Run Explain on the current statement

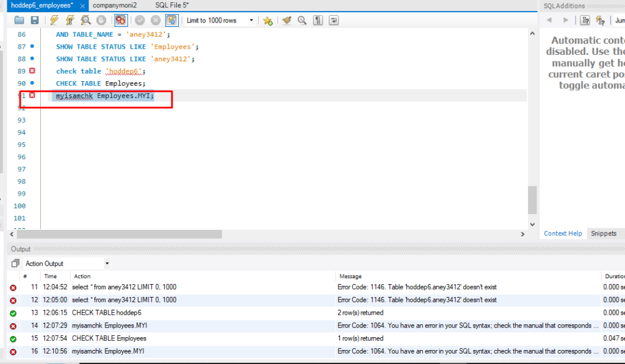click(85, 20)
